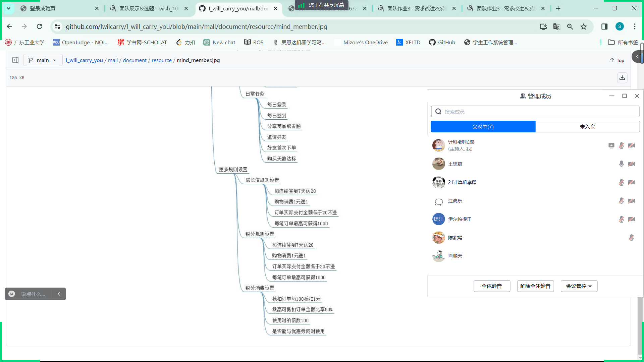Open browser side panel icon
The width and height of the screenshot is (644, 362).
click(604, 26)
